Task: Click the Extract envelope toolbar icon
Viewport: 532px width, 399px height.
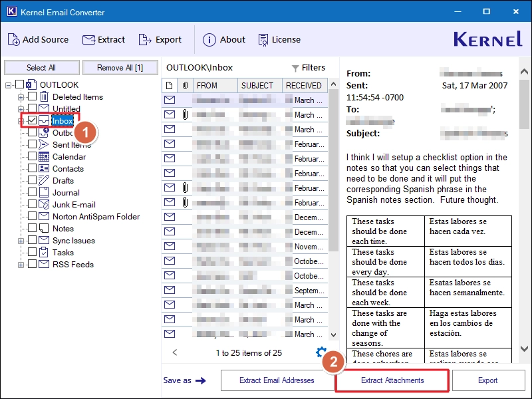Action: coord(89,40)
